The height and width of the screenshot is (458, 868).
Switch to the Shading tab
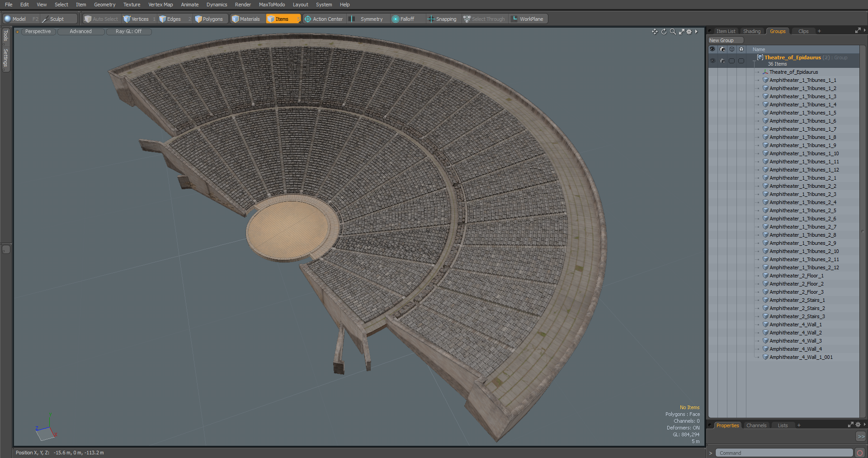click(752, 31)
